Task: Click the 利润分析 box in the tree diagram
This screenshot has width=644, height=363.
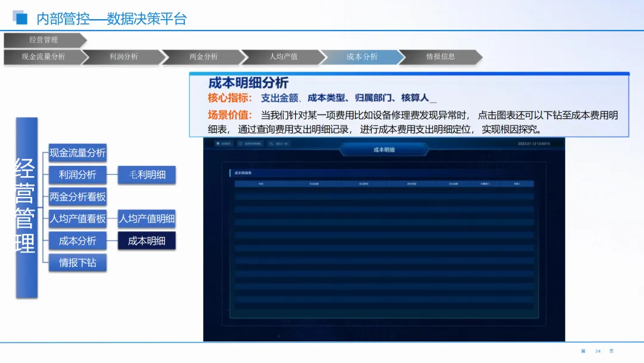Action: point(78,175)
